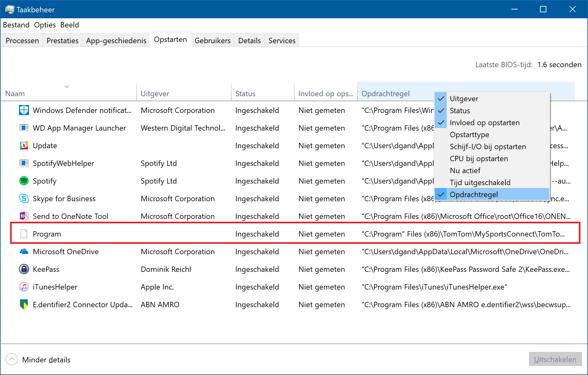
Task: Click Niet gemeten in the KeePass row
Action: coord(322,269)
